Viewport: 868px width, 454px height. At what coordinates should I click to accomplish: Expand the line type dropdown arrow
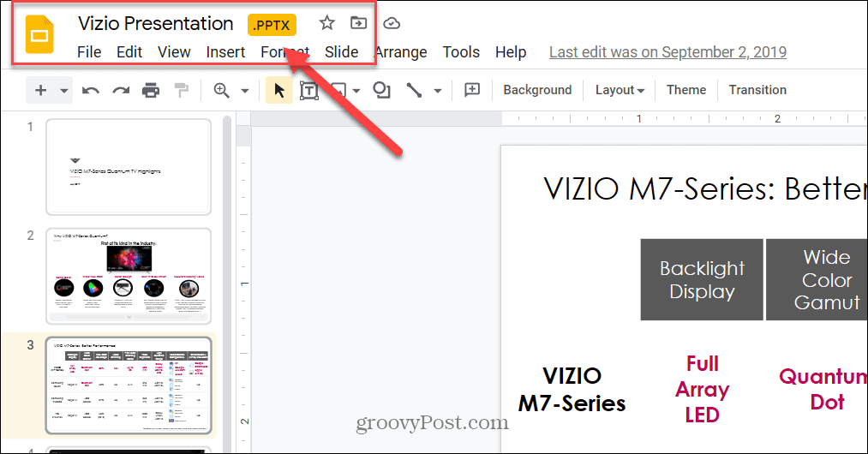(437, 90)
